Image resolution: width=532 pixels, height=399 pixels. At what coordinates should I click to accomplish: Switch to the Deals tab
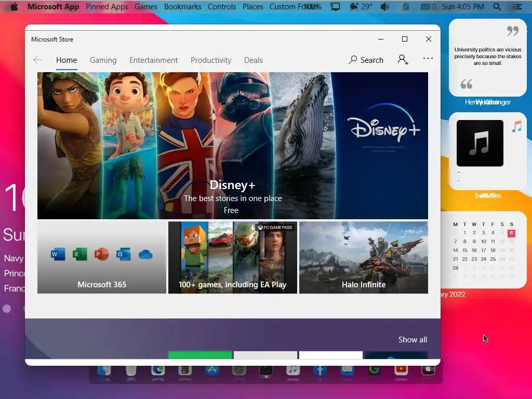(x=254, y=60)
